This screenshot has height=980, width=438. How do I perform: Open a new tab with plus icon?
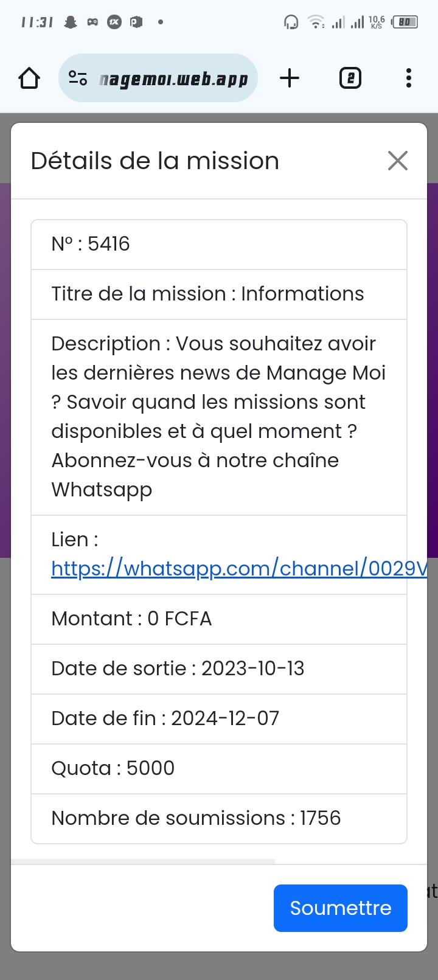(290, 78)
